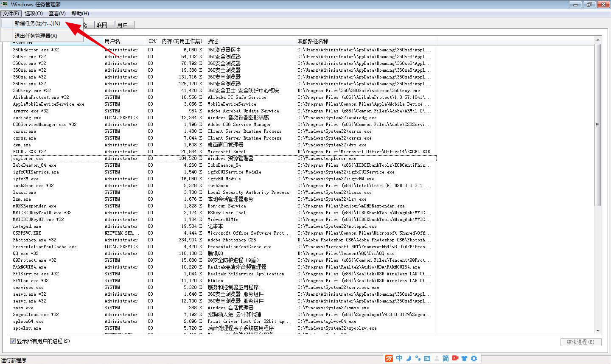Click the Task Manager title bar icon
611x364 pixels.
click(5, 4)
